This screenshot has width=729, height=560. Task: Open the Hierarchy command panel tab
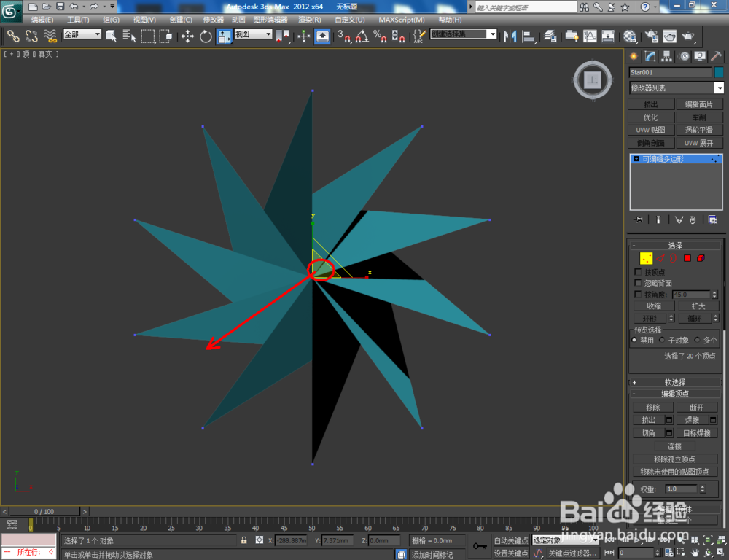(667, 56)
